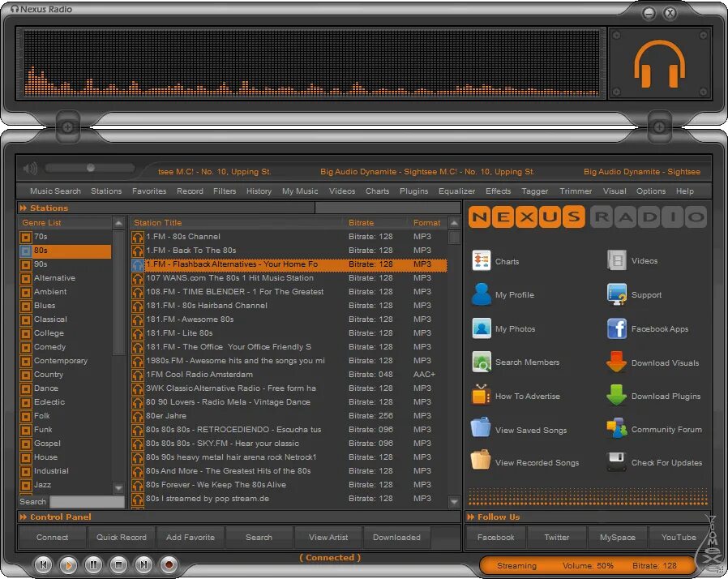Click Check For Updates disk icon
The width and height of the screenshot is (728, 579).
coord(617,461)
